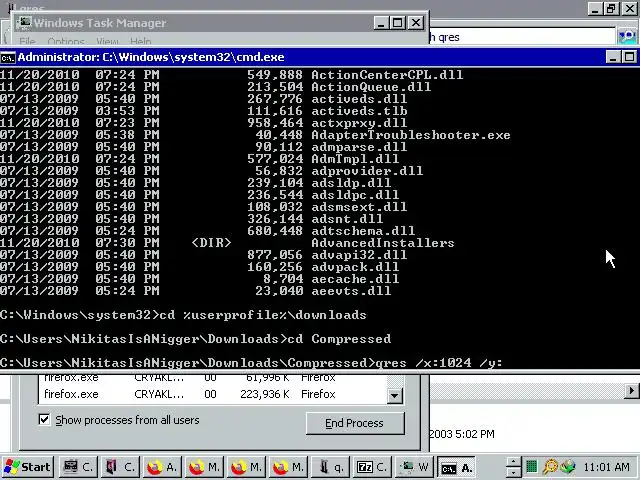Switch to the Task Manager taskbar button W
The height and width of the screenshot is (480, 640).
point(413,467)
